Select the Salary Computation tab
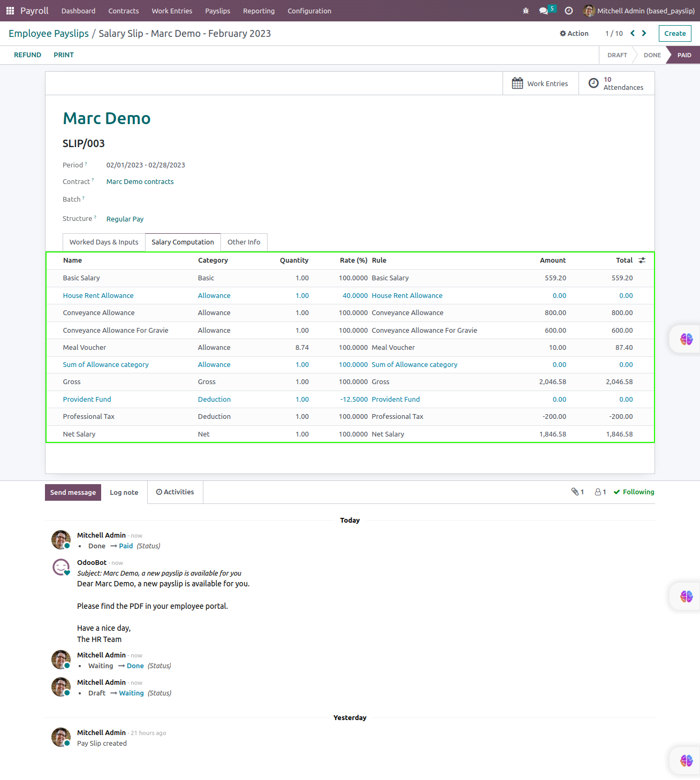This screenshot has height=780, width=700. (x=182, y=242)
